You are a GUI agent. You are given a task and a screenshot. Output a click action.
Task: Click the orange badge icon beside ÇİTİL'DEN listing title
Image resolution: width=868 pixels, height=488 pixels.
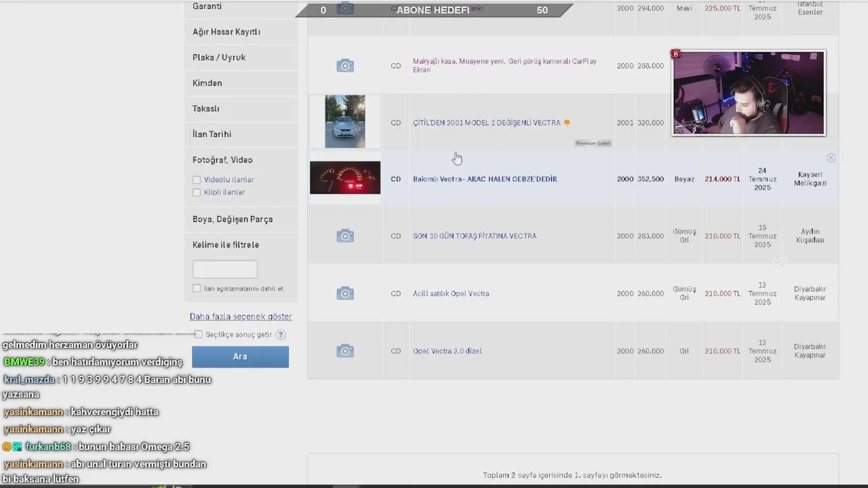point(567,123)
